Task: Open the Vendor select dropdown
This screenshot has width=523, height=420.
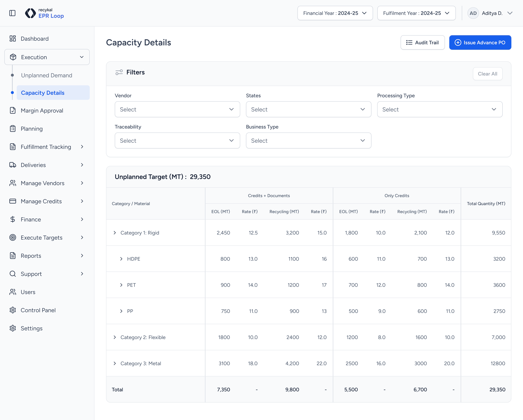Action: 177,109
